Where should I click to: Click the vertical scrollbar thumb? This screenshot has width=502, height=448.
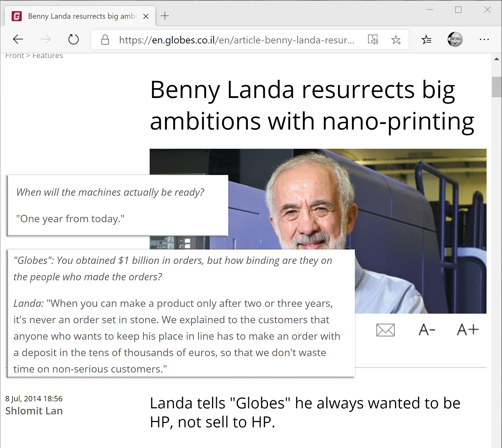click(x=497, y=87)
